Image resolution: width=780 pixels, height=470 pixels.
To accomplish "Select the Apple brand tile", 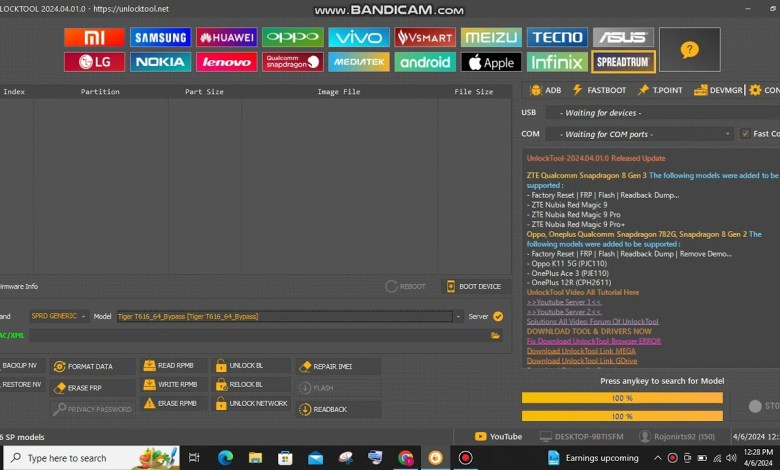I will tap(491, 62).
